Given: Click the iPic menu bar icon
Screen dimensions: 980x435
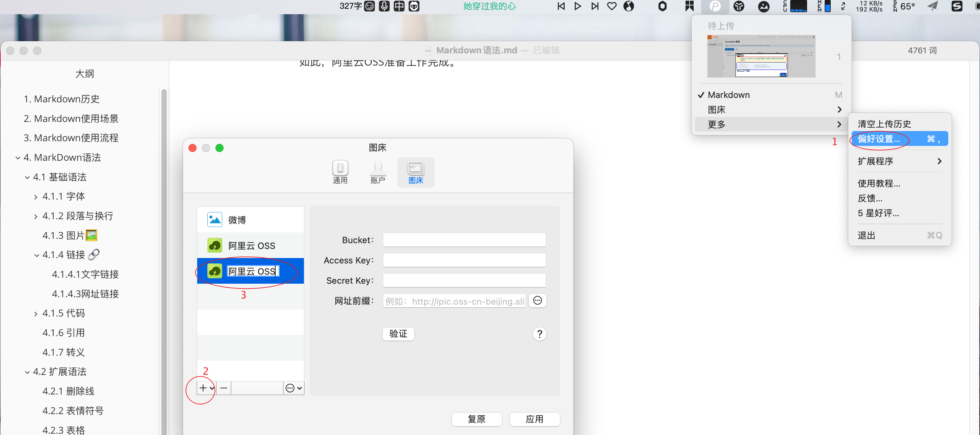Looking at the screenshot, I should coord(715,6).
